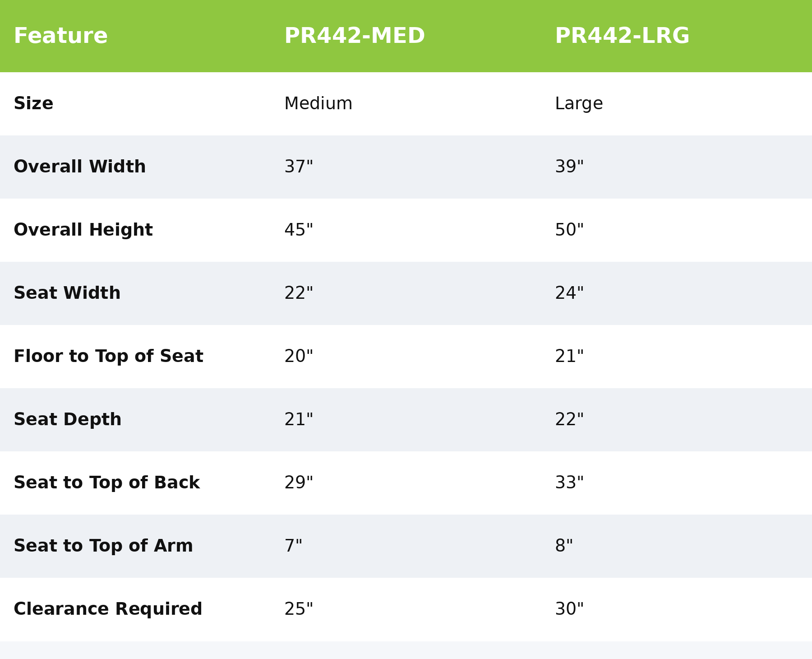
Task: Click the Feature column header
Action: coord(60,36)
